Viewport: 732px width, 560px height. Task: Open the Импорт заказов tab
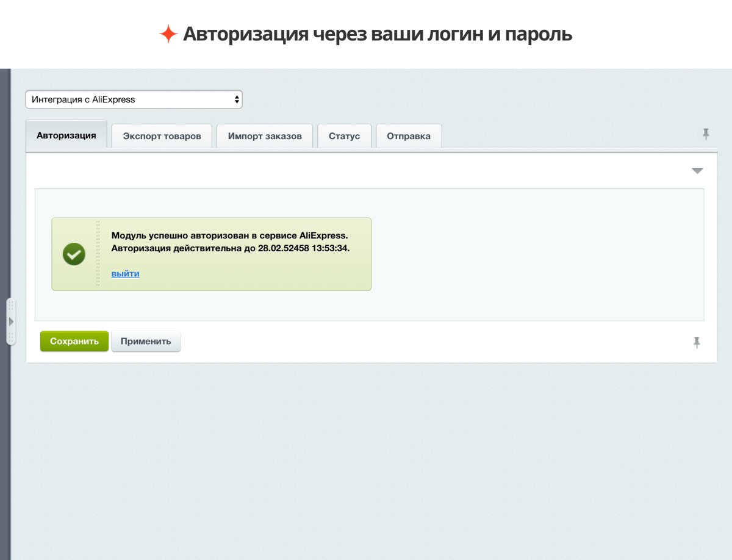coord(265,135)
